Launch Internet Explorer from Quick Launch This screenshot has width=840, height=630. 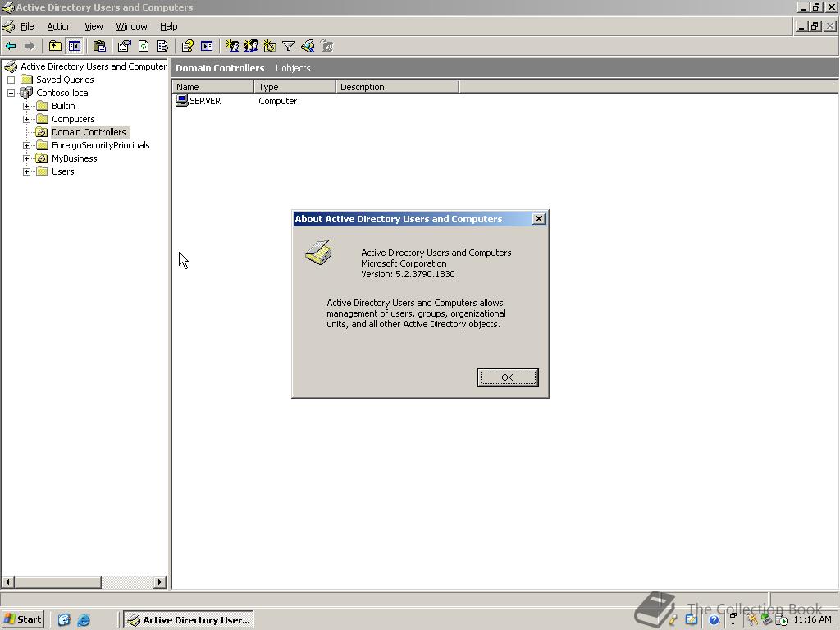pyautogui.click(x=84, y=620)
